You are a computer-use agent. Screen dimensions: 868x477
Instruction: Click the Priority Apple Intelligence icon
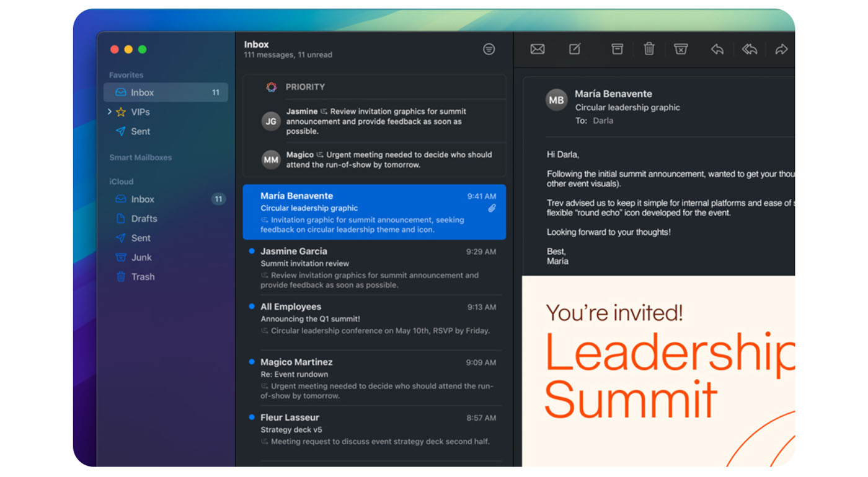coord(271,87)
